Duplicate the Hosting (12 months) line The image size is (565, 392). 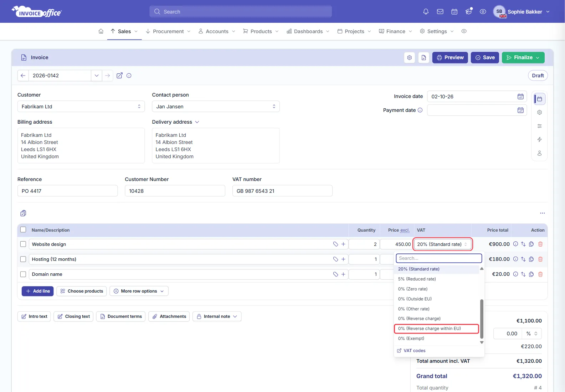pyautogui.click(x=531, y=259)
